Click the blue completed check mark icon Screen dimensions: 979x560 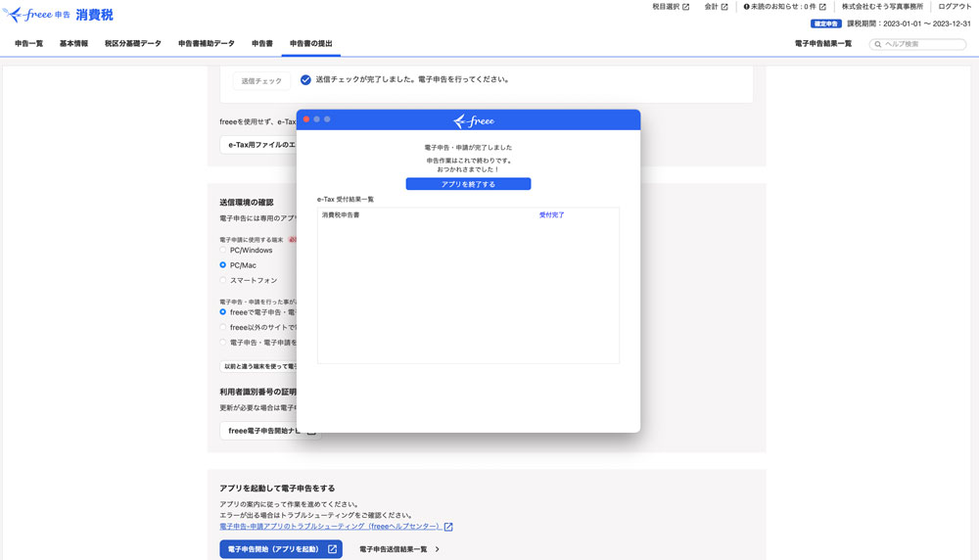(305, 80)
